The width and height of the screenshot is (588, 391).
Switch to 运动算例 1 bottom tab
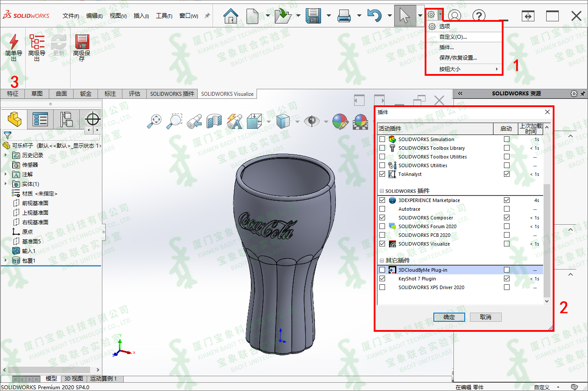104,379
